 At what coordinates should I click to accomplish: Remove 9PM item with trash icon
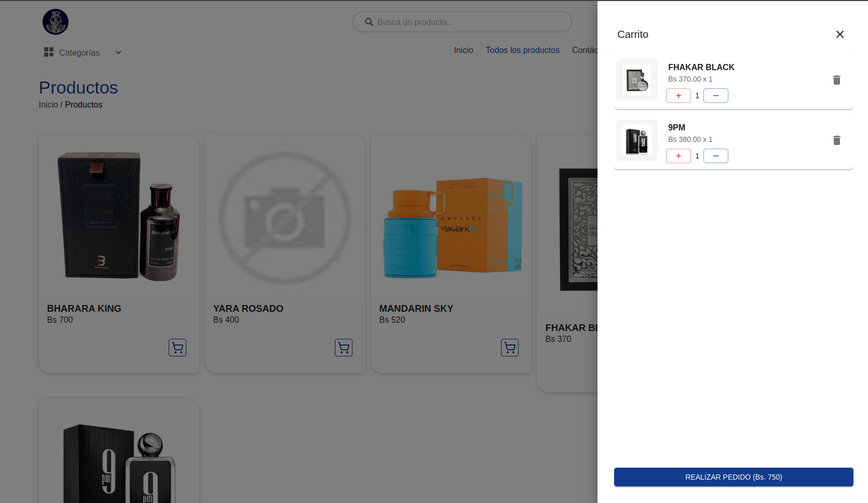tap(836, 140)
